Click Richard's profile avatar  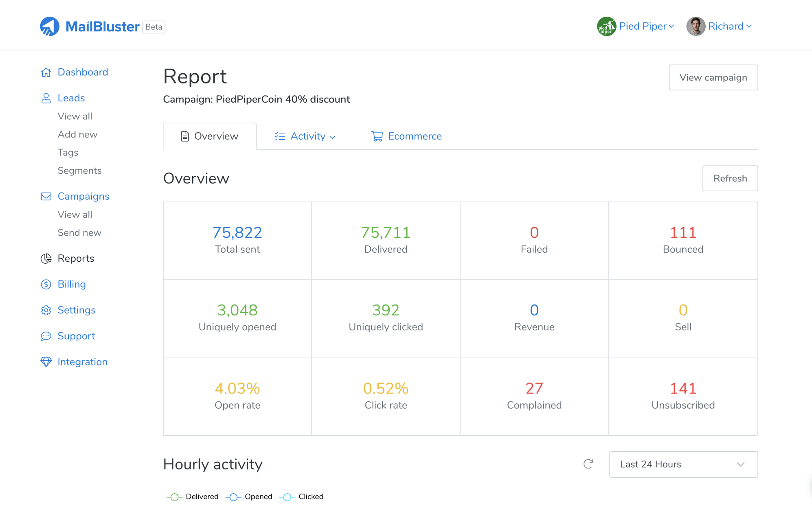(696, 26)
